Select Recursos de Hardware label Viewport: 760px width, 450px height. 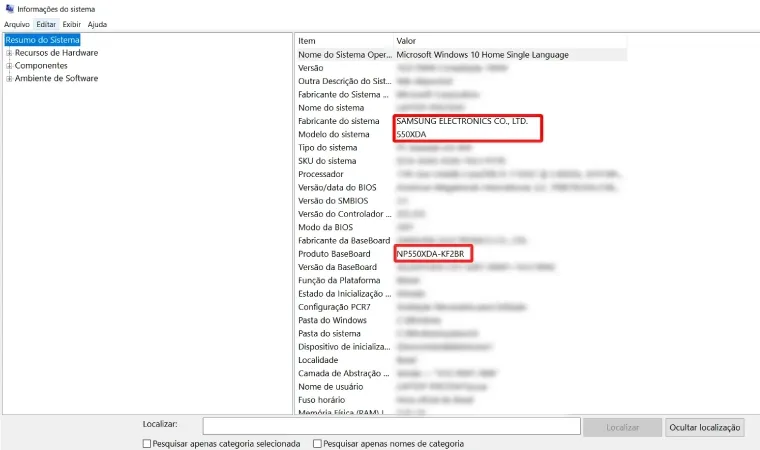56,52
